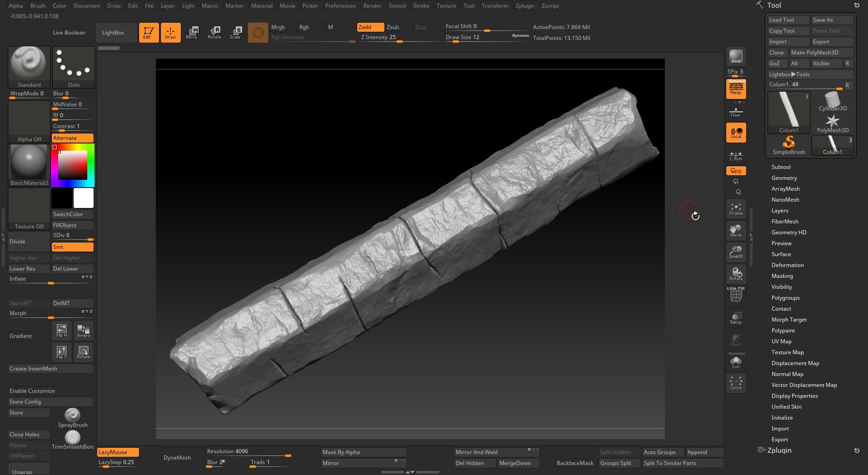868x475 pixels.
Task: Open the Preferences menu
Action: click(340, 6)
